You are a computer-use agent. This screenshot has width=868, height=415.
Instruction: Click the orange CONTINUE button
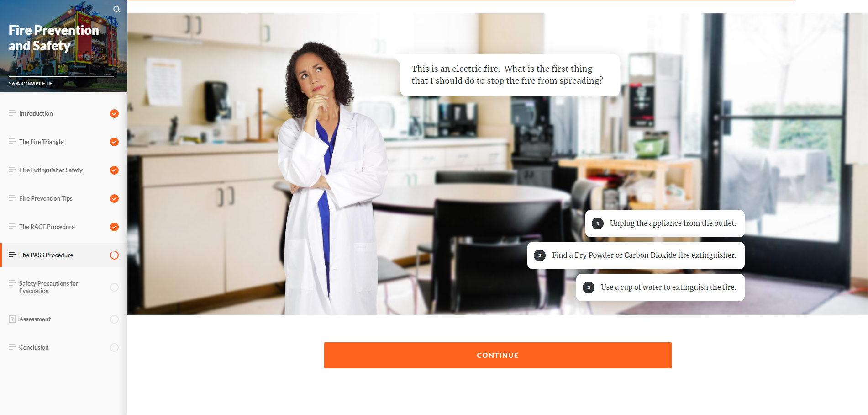498,355
